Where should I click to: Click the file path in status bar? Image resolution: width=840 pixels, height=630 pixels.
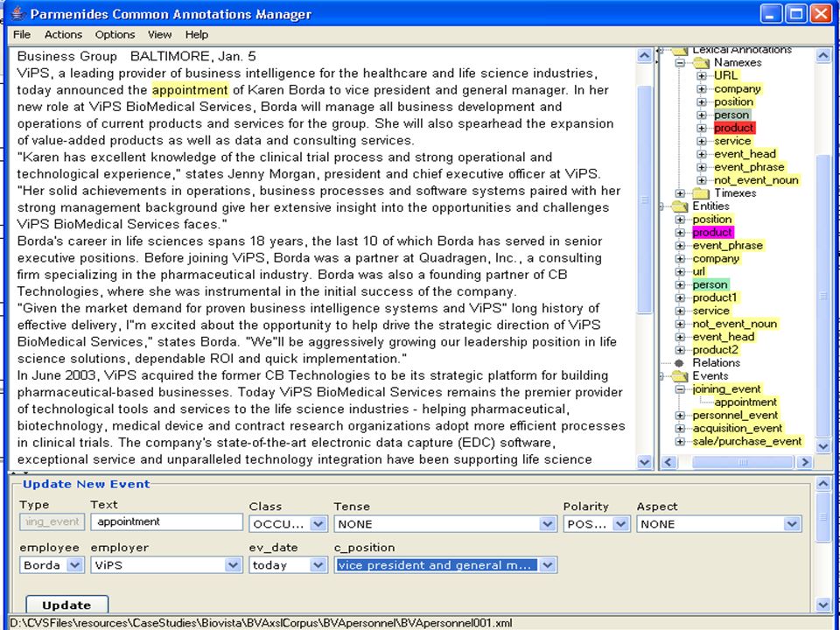point(261,623)
